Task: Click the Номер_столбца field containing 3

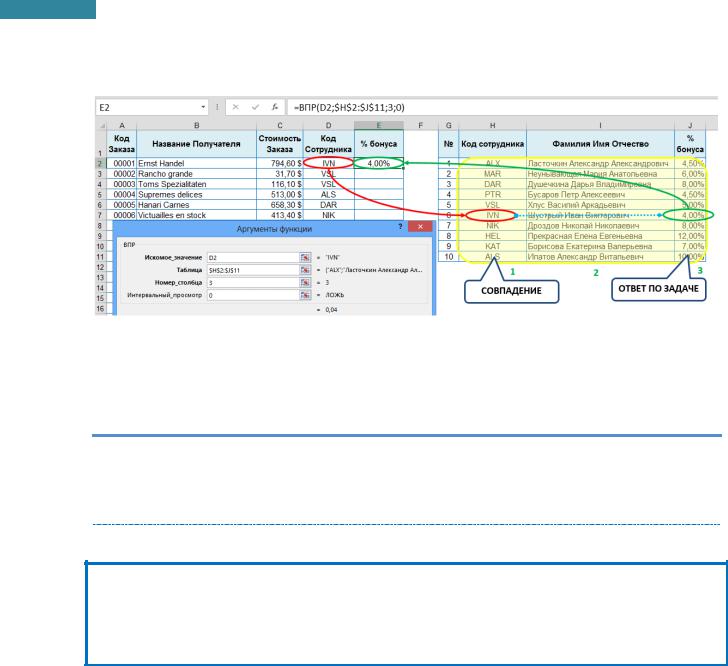Action: (254, 282)
